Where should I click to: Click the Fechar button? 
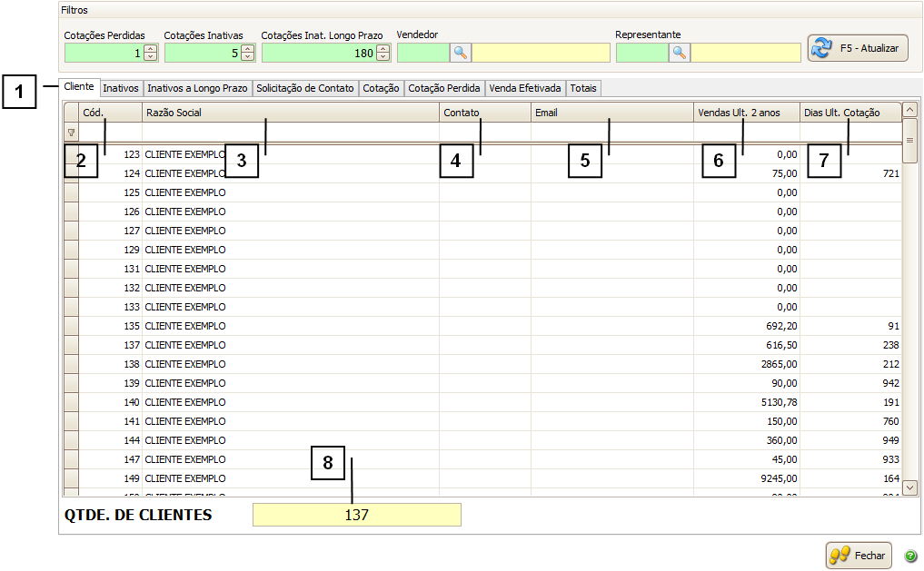tap(859, 556)
